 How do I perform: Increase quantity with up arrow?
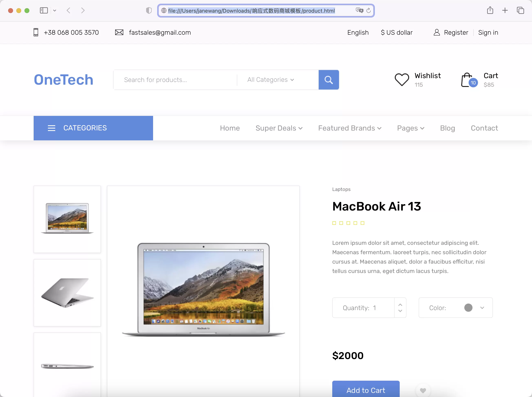pos(400,304)
